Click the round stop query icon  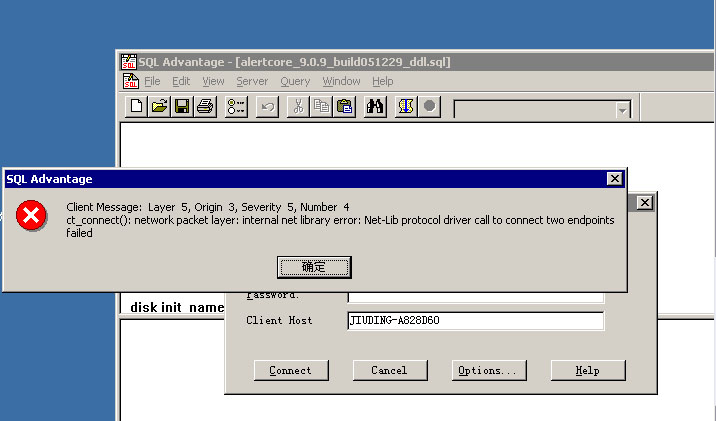click(429, 107)
